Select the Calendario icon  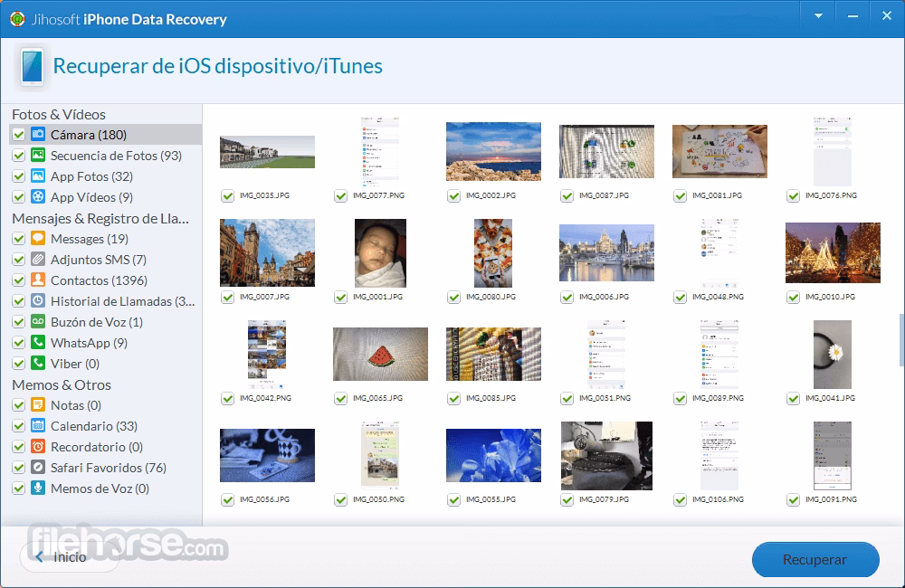point(38,426)
